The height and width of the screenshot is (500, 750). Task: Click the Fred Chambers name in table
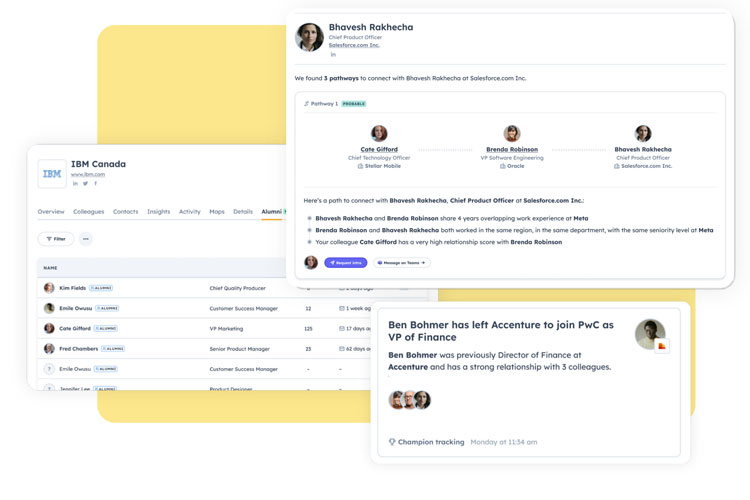click(78, 349)
